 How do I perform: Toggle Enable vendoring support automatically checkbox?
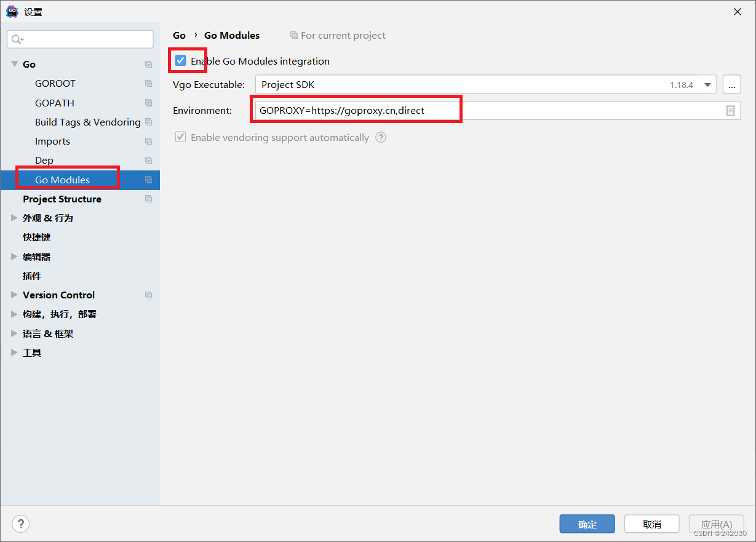click(180, 137)
